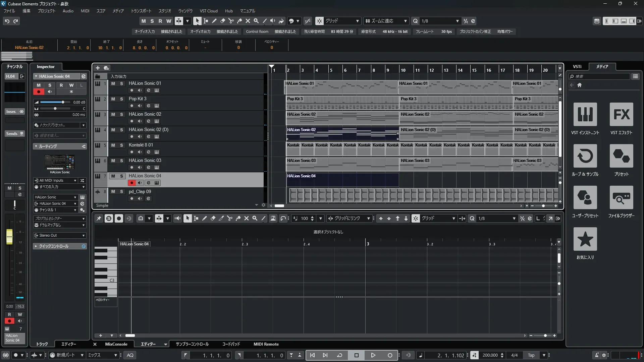The image size is (644, 362).
Task: Disable record on HALion Sonic 04 track
Action: tap(131, 183)
